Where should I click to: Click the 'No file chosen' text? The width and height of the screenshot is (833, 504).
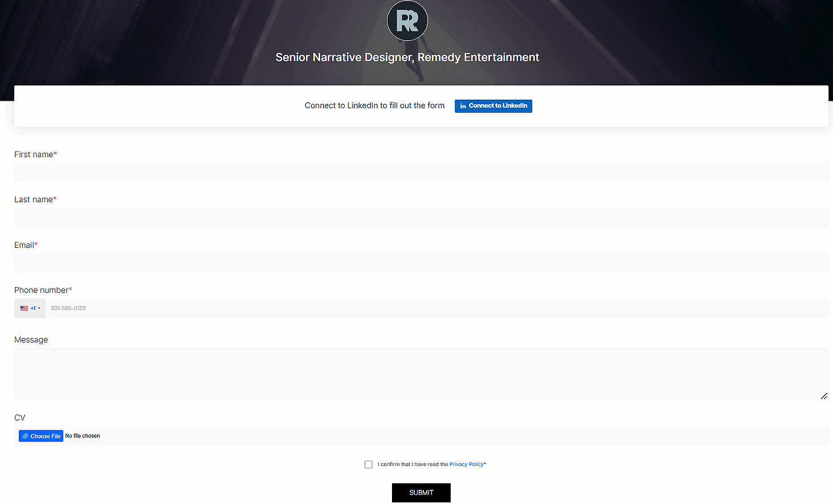coord(83,436)
